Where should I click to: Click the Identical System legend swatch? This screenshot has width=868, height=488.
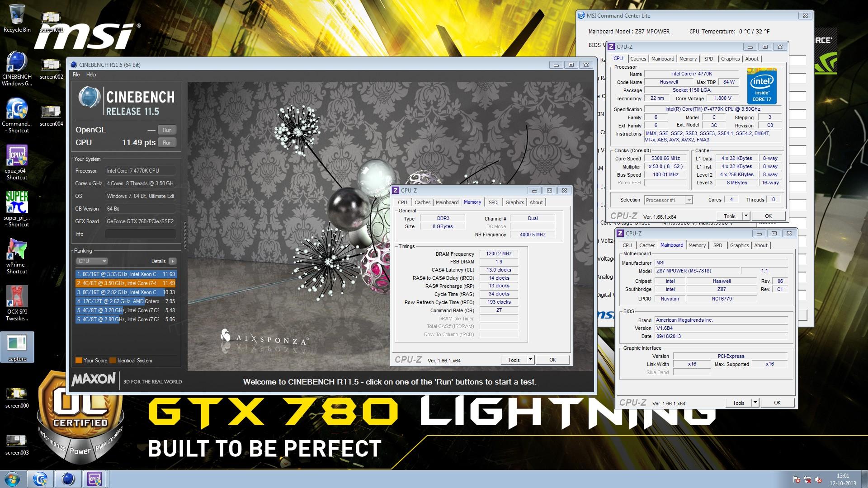click(x=113, y=361)
